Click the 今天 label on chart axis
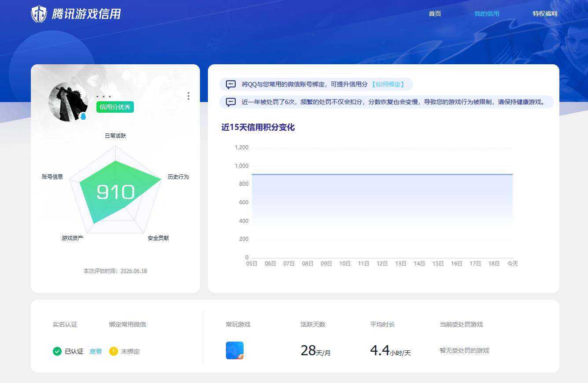This screenshot has height=383, width=588. click(512, 263)
